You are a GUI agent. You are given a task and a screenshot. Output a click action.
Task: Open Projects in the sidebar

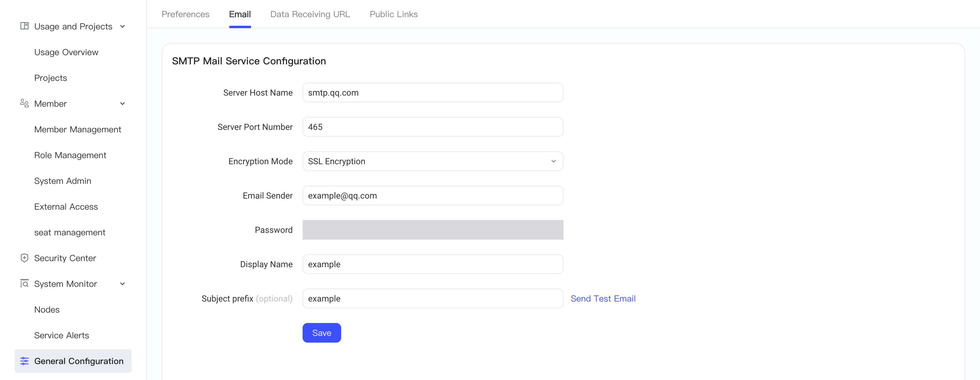(51, 78)
